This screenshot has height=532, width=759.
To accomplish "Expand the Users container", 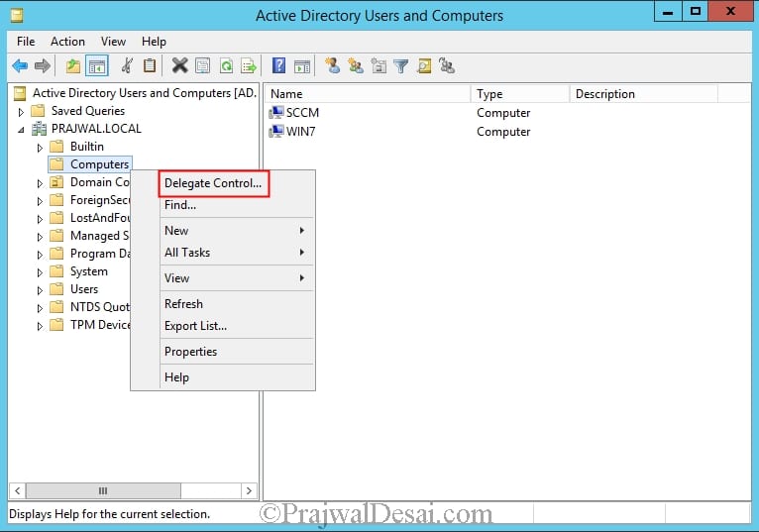I will [41, 290].
